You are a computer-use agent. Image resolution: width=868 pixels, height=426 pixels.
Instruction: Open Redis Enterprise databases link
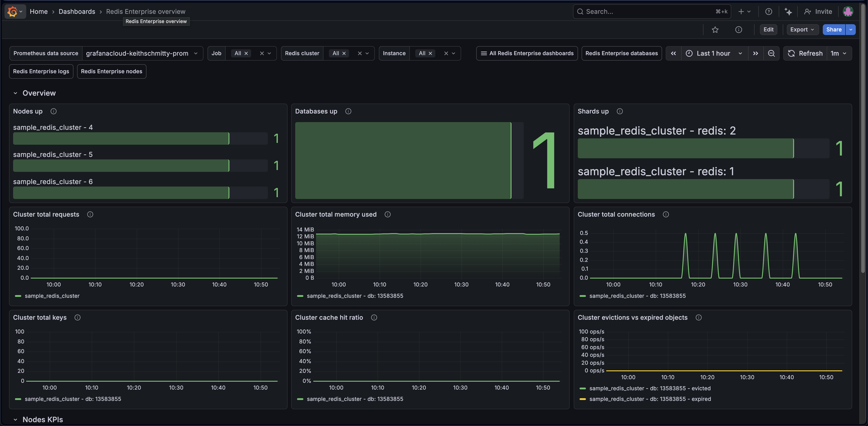[621, 53]
